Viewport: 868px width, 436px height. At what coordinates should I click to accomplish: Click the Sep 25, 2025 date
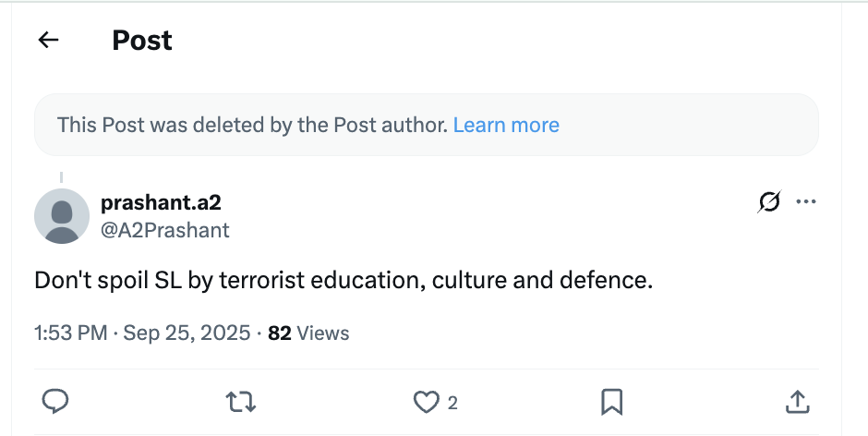pos(187,333)
